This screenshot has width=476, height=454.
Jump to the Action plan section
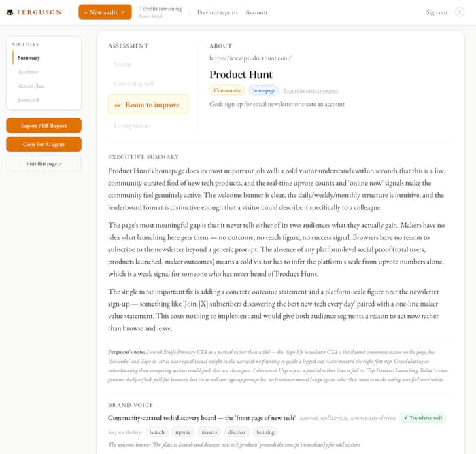tap(31, 86)
